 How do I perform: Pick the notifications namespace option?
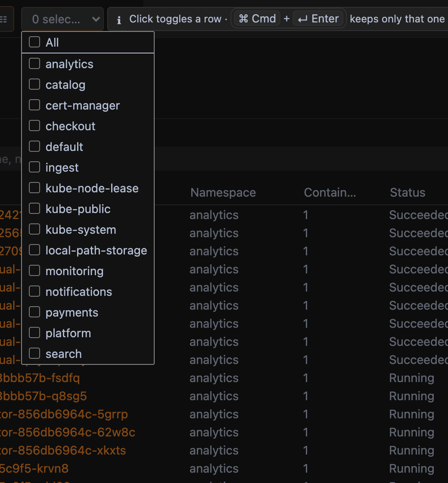tap(88, 292)
